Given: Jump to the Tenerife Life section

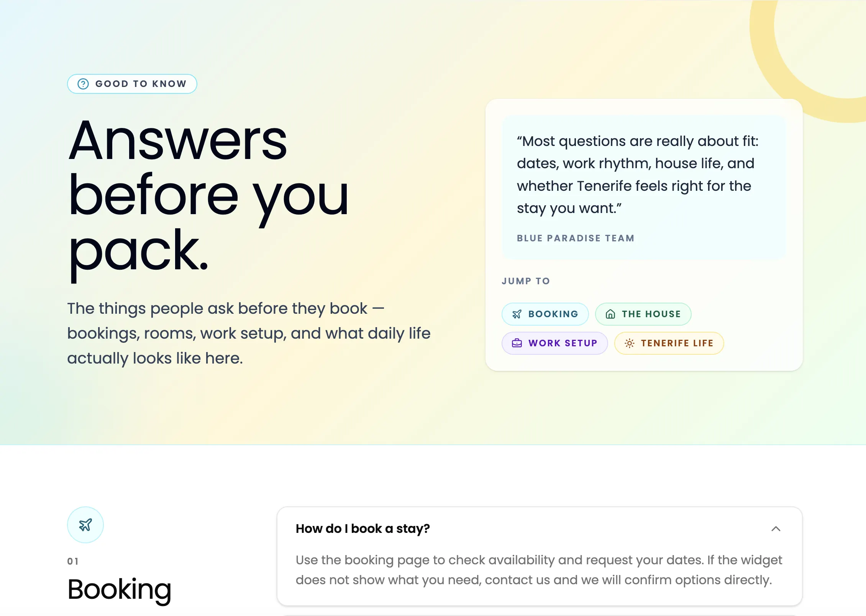Looking at the screenshot, I should (x=669, y=343).
